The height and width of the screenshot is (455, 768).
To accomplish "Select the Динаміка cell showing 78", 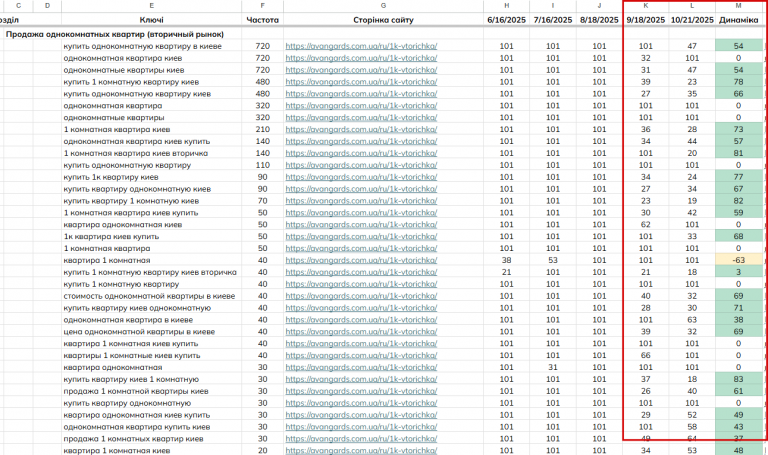I will (x=738, y=82).
